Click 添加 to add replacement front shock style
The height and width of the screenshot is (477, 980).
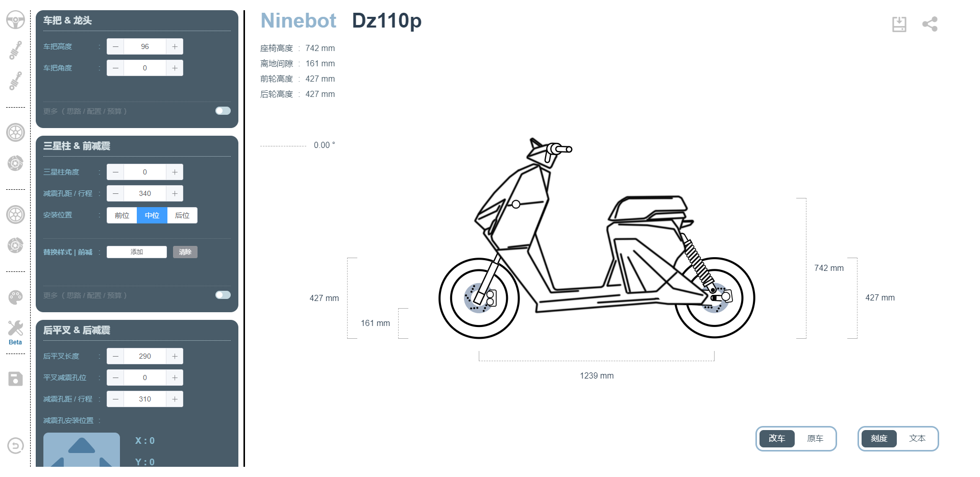(x=137, y=252)
